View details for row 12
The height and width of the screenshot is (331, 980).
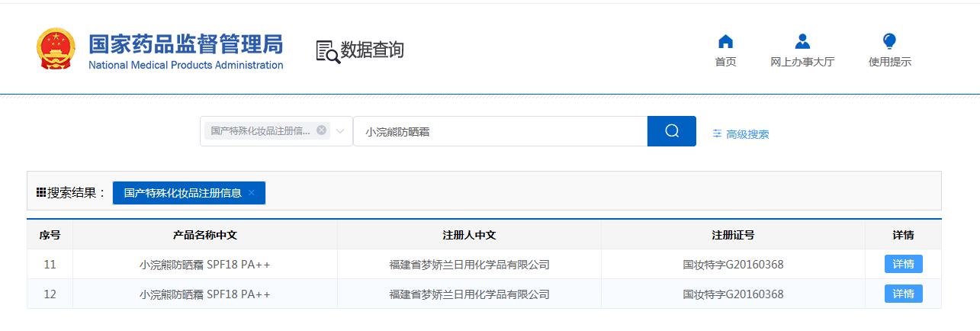(x=904, y=294)
